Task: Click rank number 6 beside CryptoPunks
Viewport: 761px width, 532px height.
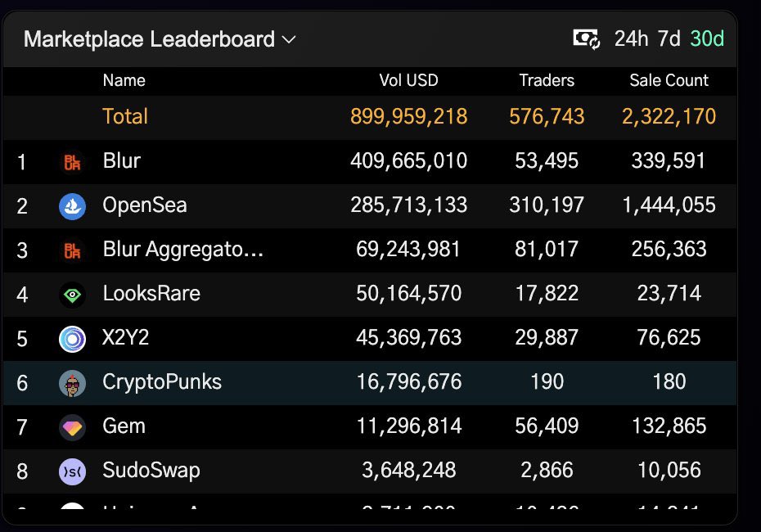Action: 22,384
